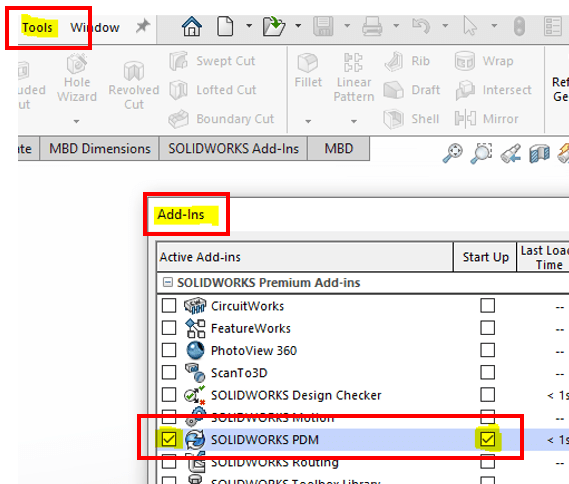The image size is (569, 484).
Task: Expand the Open file dropdown arrow
Action: pyautogui.click(x=298, y=25)
